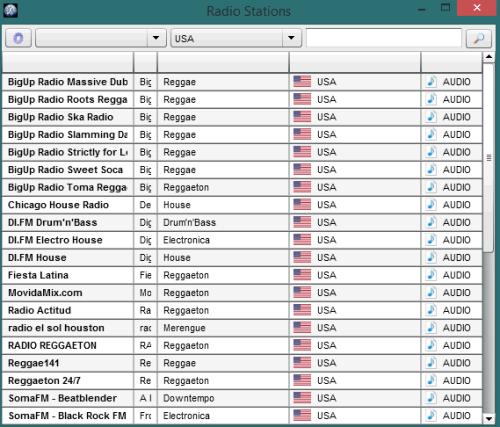Click the application icon in the title bar
This screenshot has width=500, height=427.
pyautogui.click(x=11, y=11)
